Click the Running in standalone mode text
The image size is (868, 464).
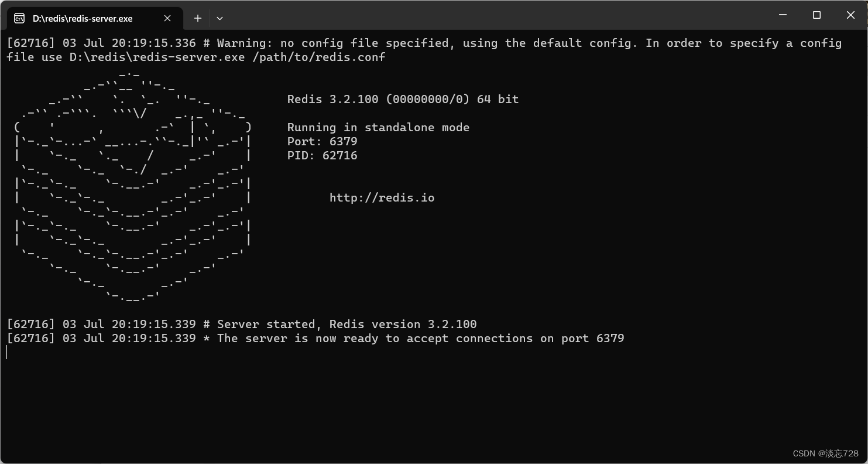point(378,127)
